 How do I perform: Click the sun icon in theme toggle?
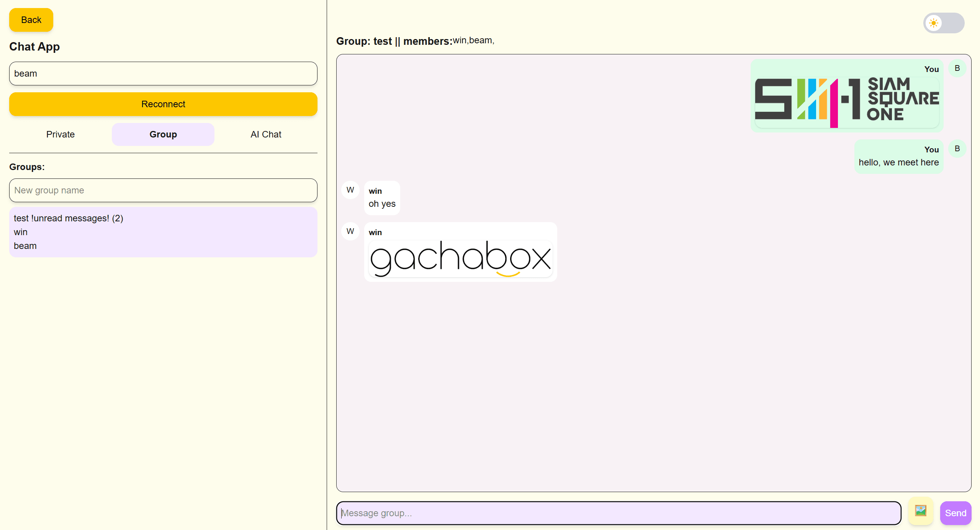[934, 23]
